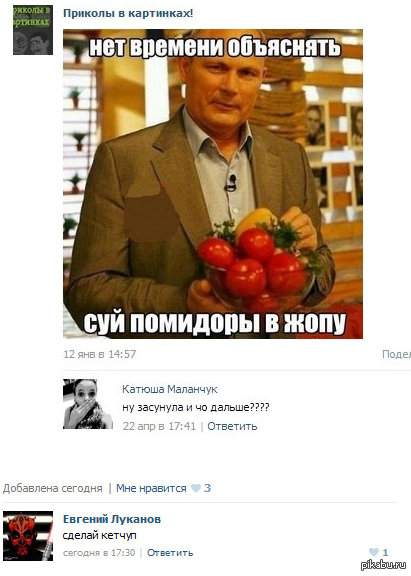Reply to Катюша Маланчук's comment via Ответить
This screenshot has width=411, height=576.
232,426
